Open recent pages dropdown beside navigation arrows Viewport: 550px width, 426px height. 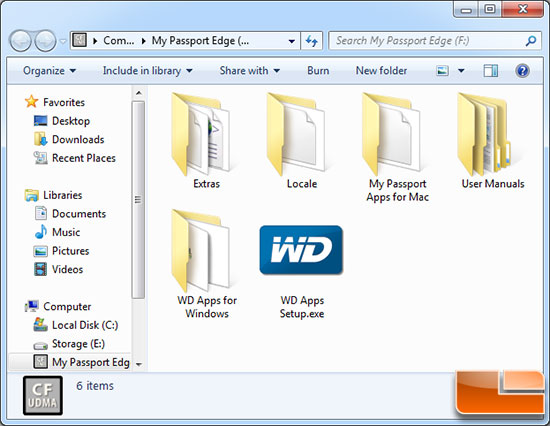click(63, 41)
